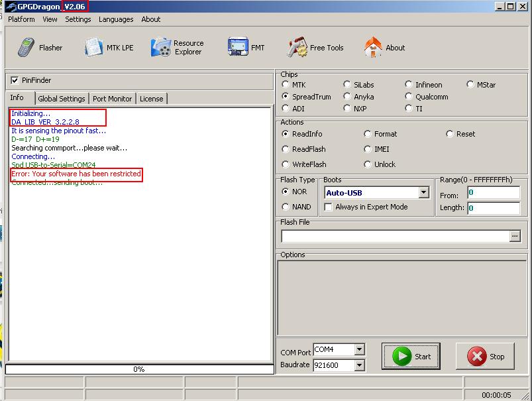Select the IMEI action
This screenshot has height=401, width=532.
(x=367, y=149)
